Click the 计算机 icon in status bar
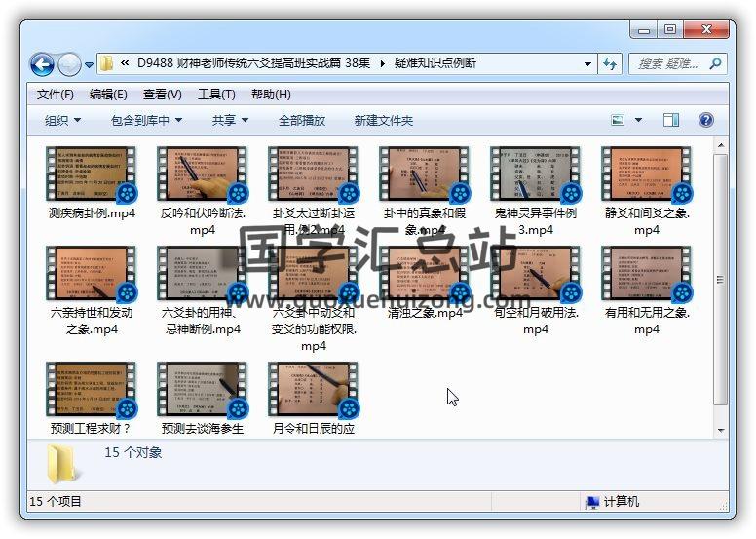 [592, 502]
